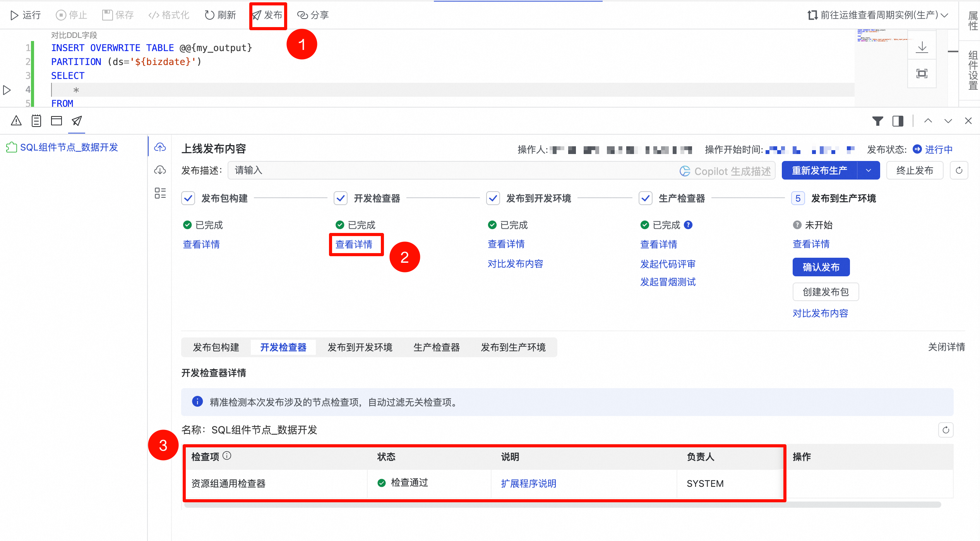Click the warning triangle icon in the bottom panel

(x=16, y=121)
